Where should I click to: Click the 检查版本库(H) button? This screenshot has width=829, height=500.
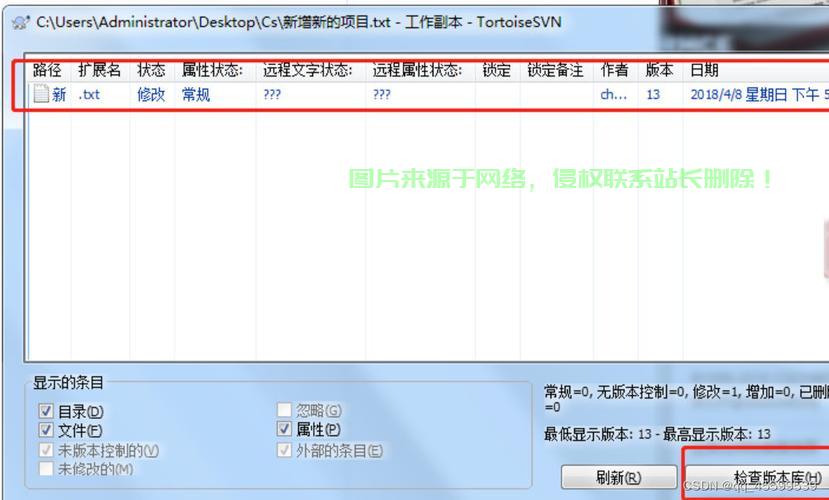coord(757,478)
